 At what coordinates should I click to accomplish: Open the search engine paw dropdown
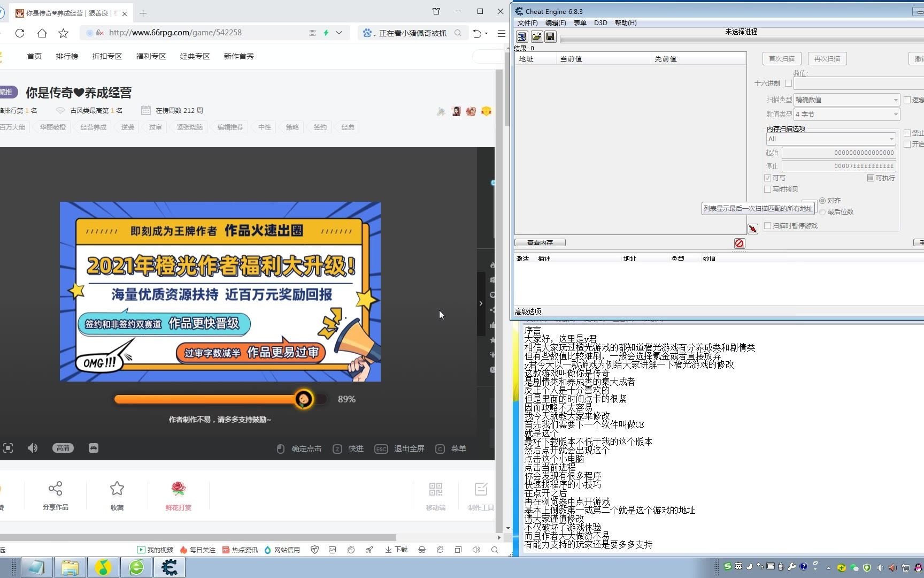(369, 33)
